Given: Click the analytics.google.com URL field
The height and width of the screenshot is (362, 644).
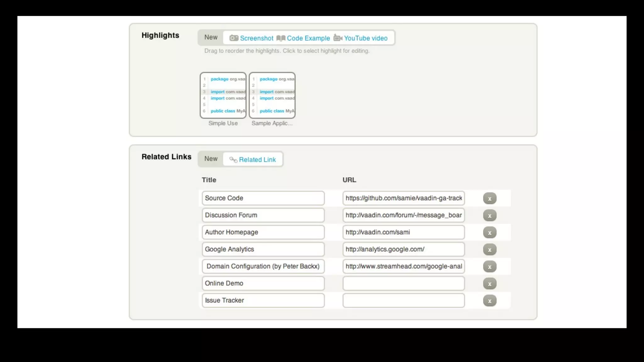Looking at the screenshot, I should (403, 250).
